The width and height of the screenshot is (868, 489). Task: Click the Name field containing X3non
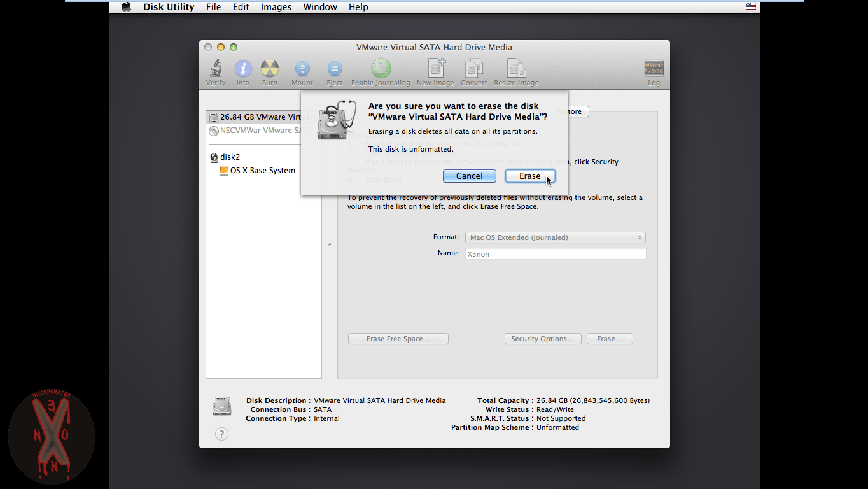[x=556, y=254]
